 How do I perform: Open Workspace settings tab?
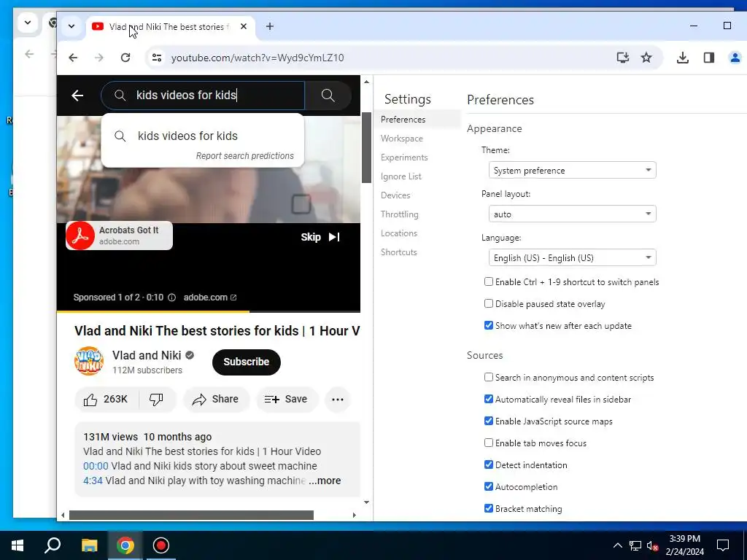[402, 139]
